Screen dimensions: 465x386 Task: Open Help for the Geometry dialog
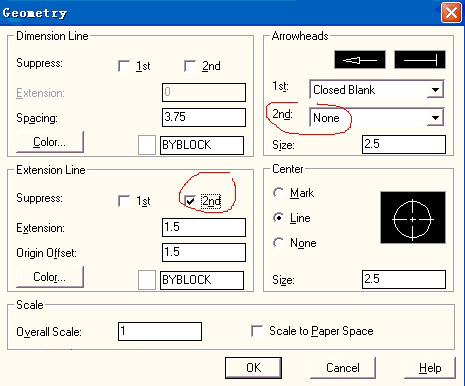tap(430, 368)
